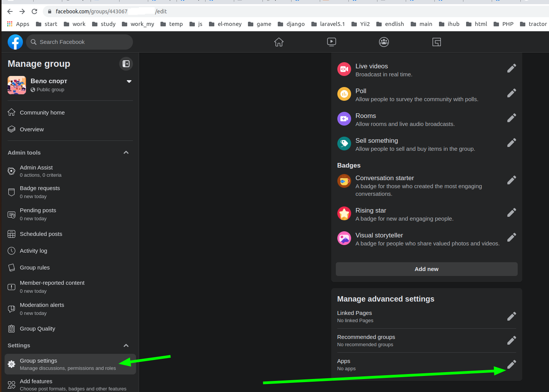The image size is (549, 392).
Task: Open Admin Assist
Action: pos(70,171)
